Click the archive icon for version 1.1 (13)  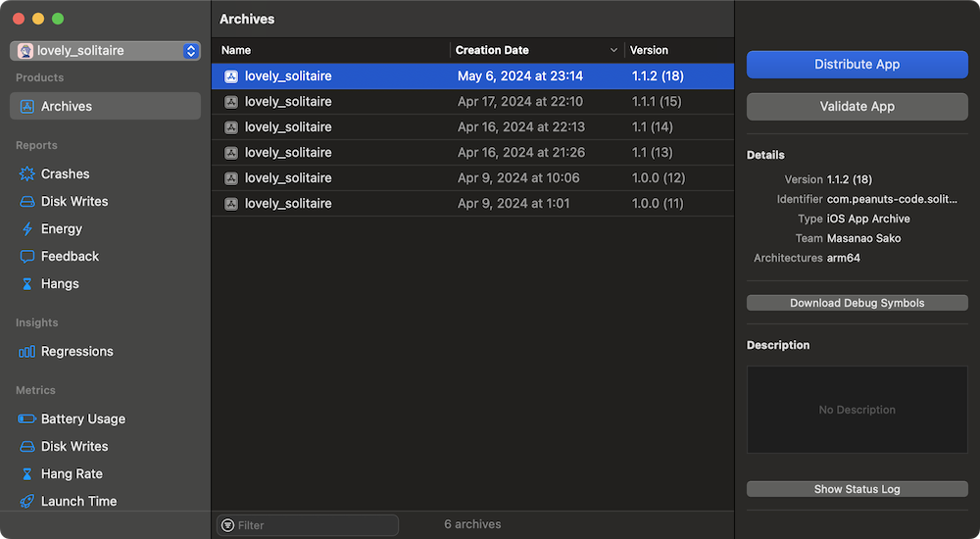pyautogui.click(x=231, y=153)
